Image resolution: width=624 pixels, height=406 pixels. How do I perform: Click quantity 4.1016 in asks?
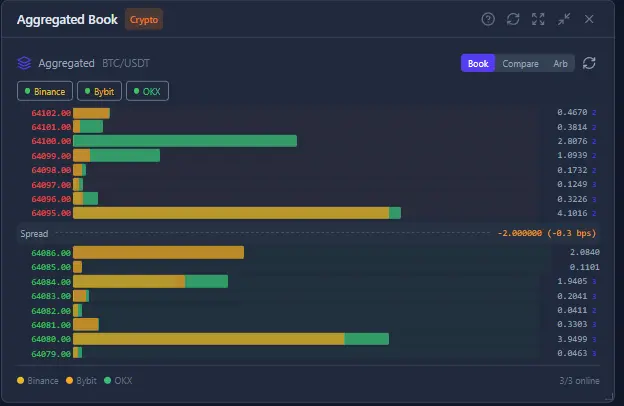tap(572, 213)
